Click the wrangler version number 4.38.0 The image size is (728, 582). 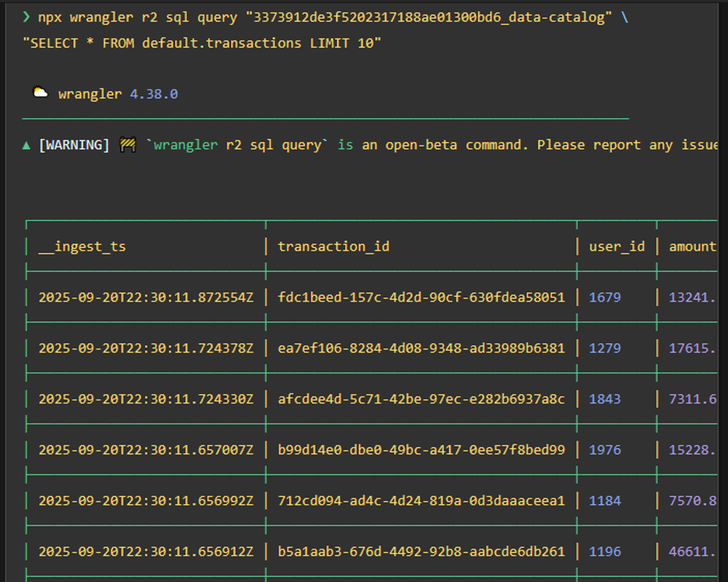point(154,93)
